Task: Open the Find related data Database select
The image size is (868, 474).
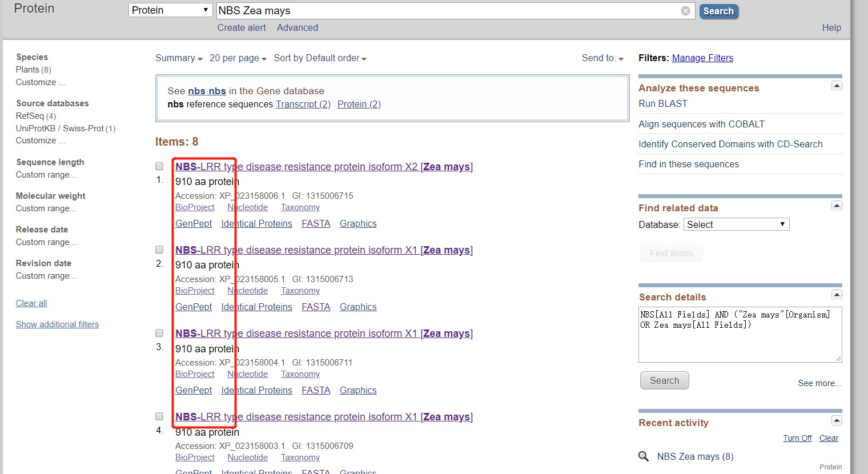Action: 736,224
